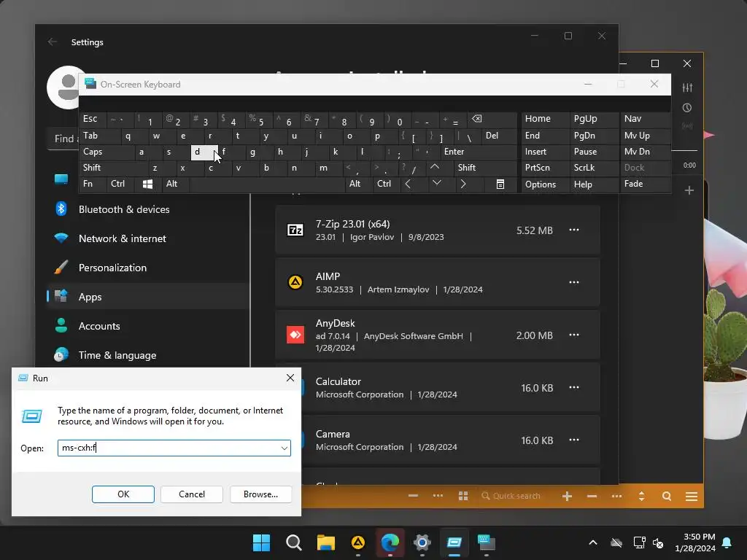Open the clock and date in taskbar
The image size is (747, 560).
(695, 542)
